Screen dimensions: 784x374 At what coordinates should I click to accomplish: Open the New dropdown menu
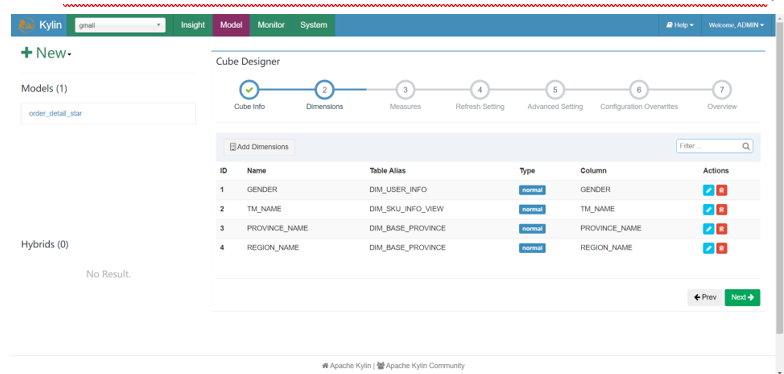point(46,52)
